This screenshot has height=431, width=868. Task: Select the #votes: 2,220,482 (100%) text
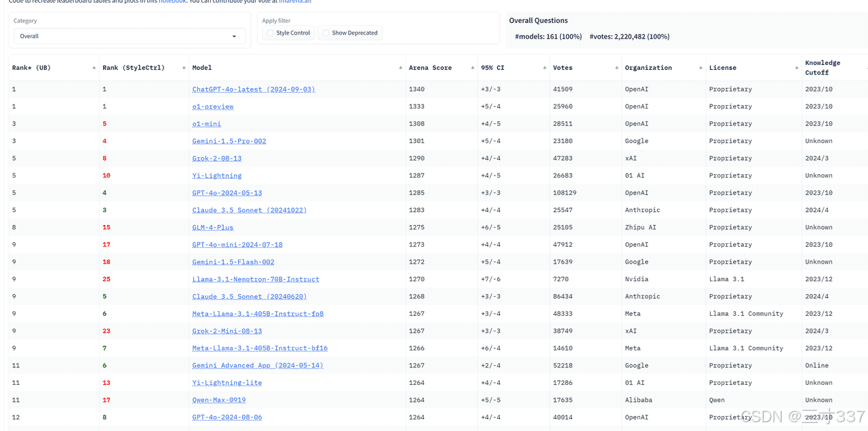(629, 37)
